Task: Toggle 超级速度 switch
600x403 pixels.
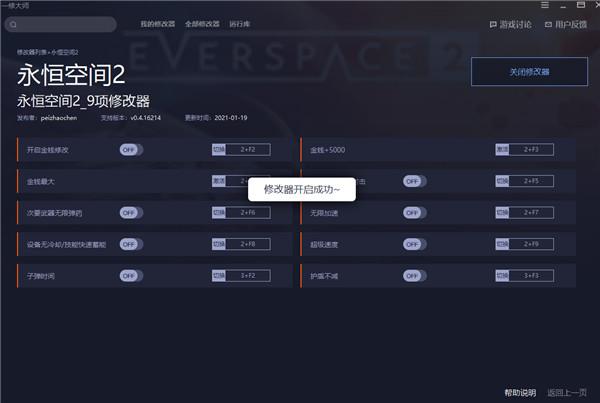Action: tap(415, 244)
